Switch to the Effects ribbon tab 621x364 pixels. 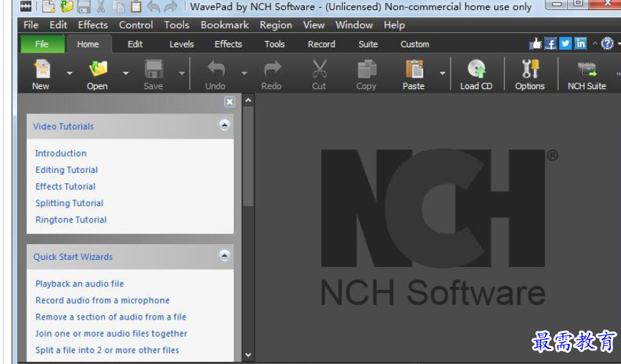228,44
